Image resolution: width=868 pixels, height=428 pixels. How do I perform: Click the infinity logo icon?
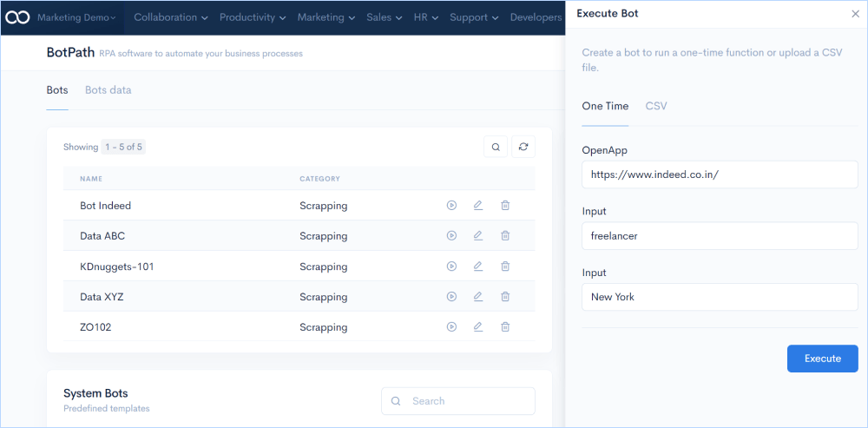(x=17, y=17)
